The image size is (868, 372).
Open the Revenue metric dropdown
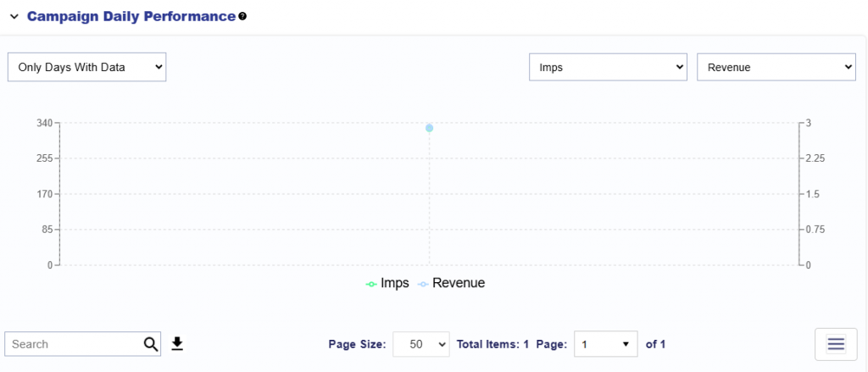pyautogui.click(x=776, y=67)
